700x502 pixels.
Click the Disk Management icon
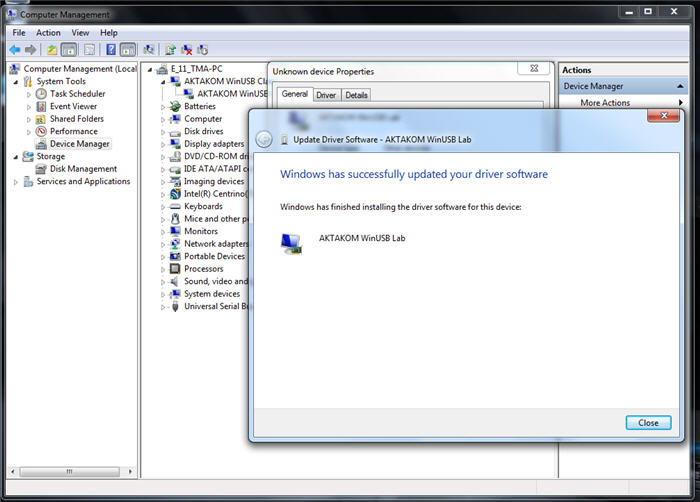(41, 169)
